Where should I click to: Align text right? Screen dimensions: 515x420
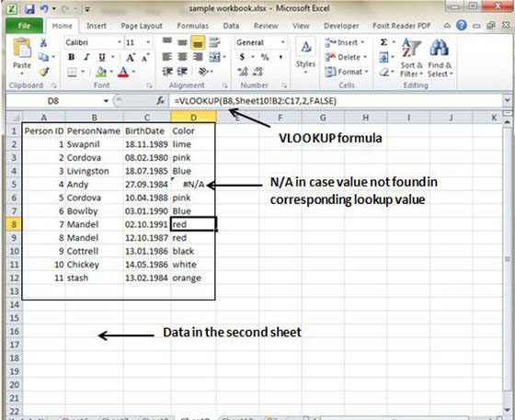pyautogui.click(x=198, y=57)
